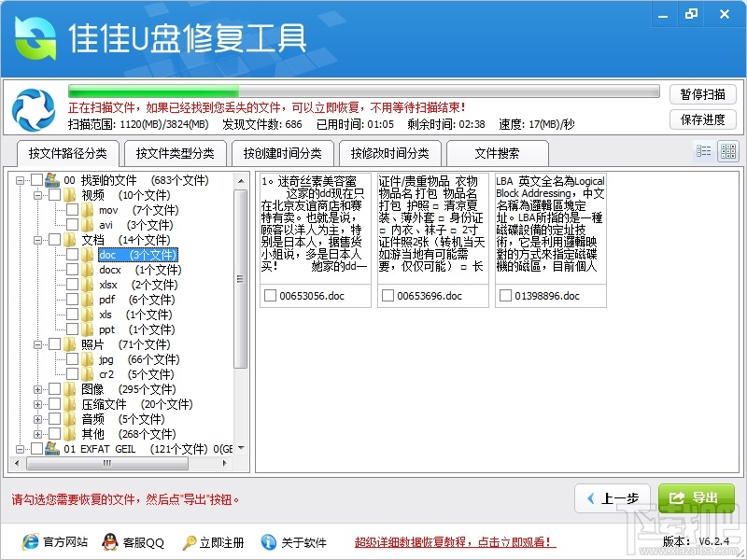747x560 pixels.
Task: Open 客服QQ penguin icon
Action: pos(110,541)
